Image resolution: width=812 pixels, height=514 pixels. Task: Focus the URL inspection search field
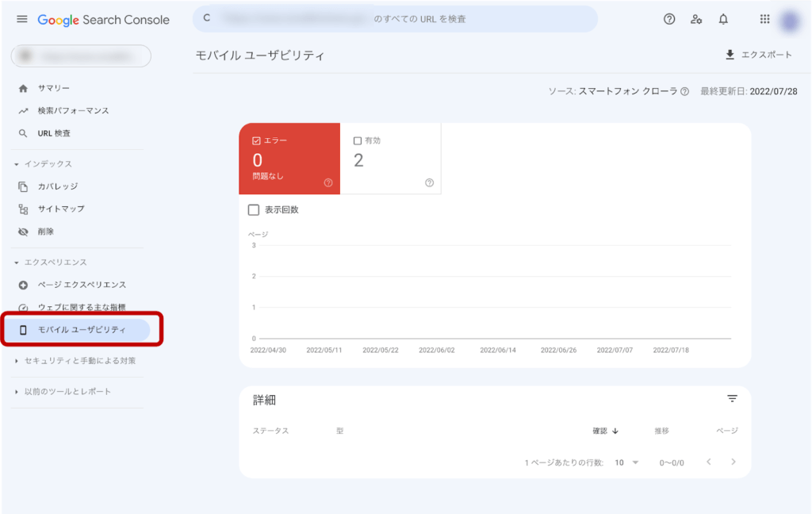(x=395, y=19)
